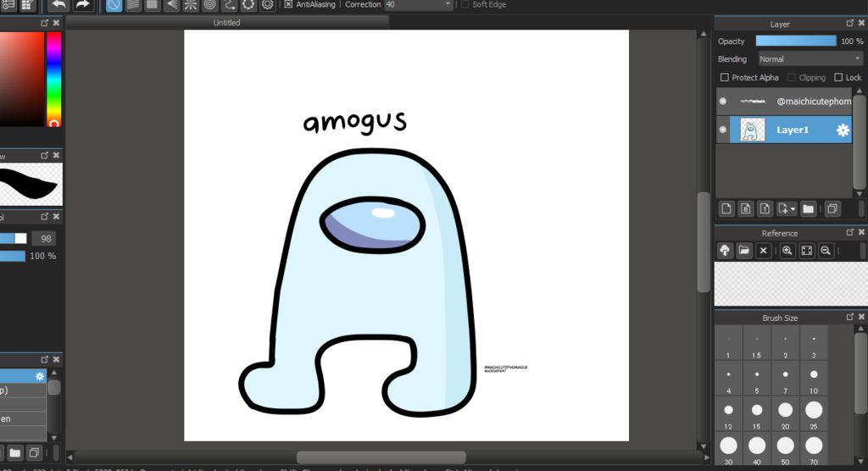Click the Undo arrow in top toolbar
The image size is (868, 471).
tap(58, 5)
